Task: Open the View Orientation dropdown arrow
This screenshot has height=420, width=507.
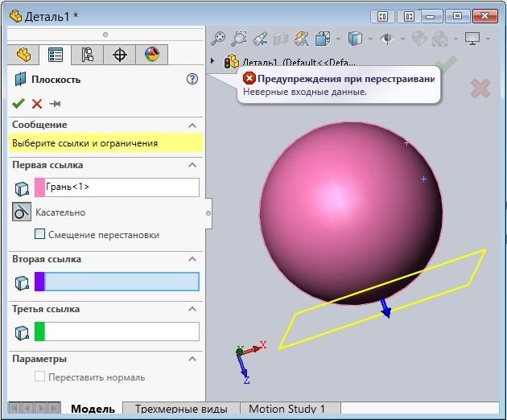Action: point(338,39)
